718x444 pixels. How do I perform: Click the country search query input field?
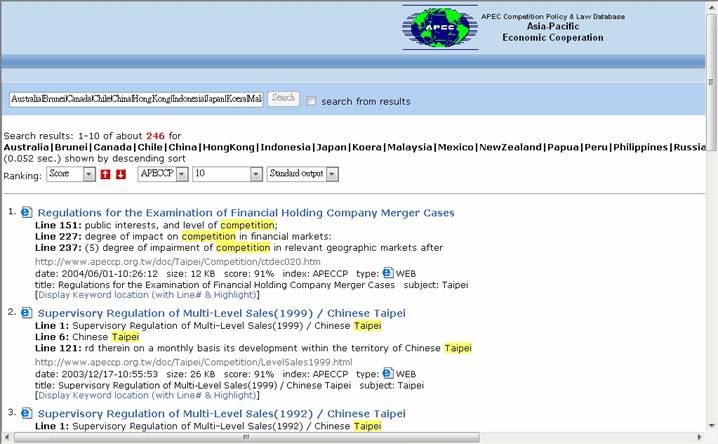(x=136, y=99)
